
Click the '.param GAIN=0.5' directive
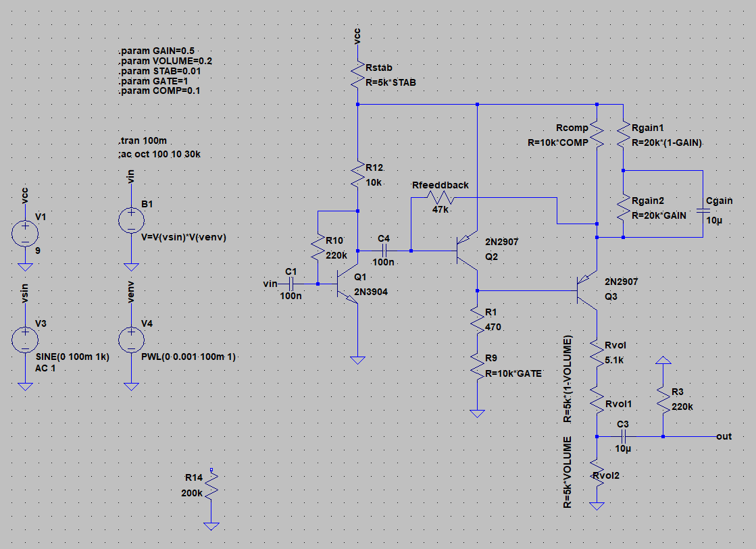pyautogui.click(x=157, y=51)
